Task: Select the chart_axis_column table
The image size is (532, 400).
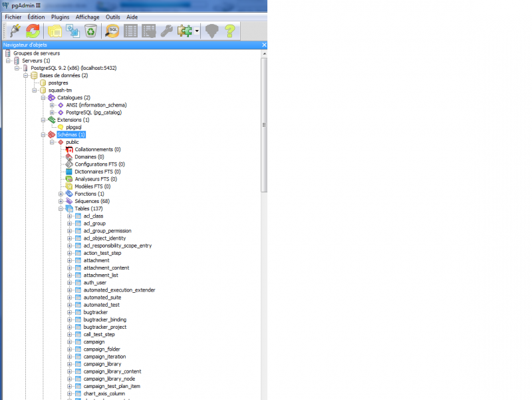Action: click(x=104, y=394)
